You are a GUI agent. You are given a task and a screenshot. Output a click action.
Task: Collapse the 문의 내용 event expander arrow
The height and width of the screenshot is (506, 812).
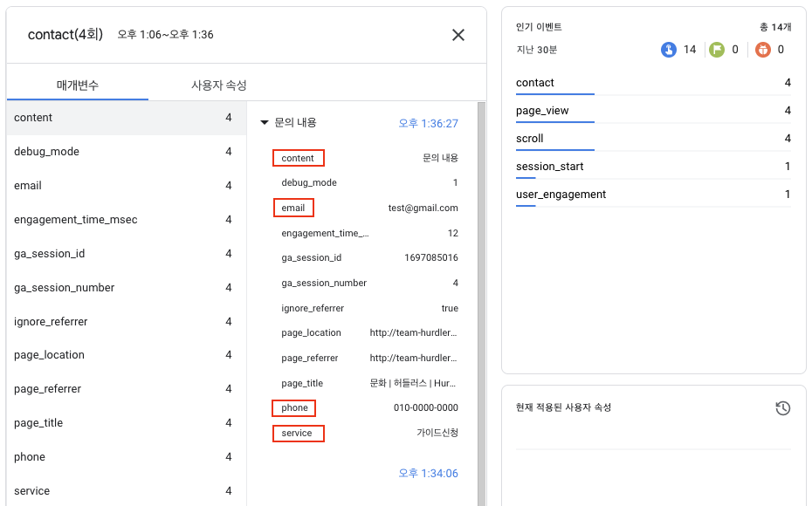coord(264,123)
